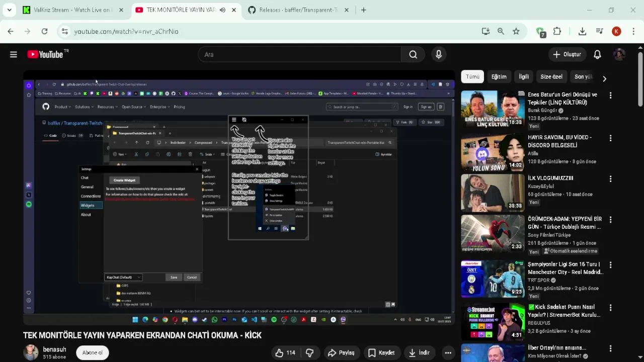The width and height of the screenshot is (644, 362).
Task: Open benasuh channel name link
Action: point(54,349)
